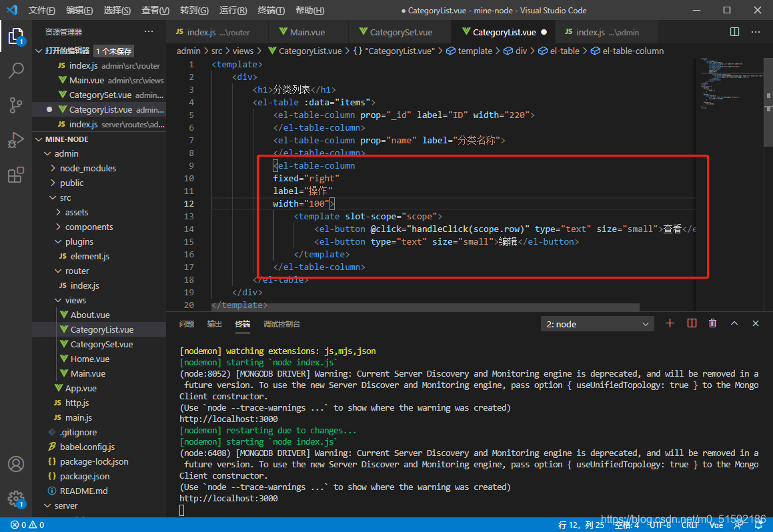Open the Source Control view icon
The height and width of the screenshot is (532, 773).
(16, 105)
